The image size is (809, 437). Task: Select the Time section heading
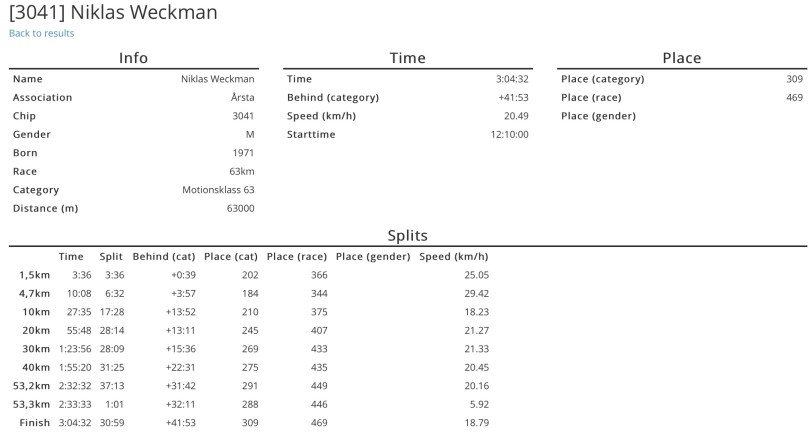pos(407,58)
